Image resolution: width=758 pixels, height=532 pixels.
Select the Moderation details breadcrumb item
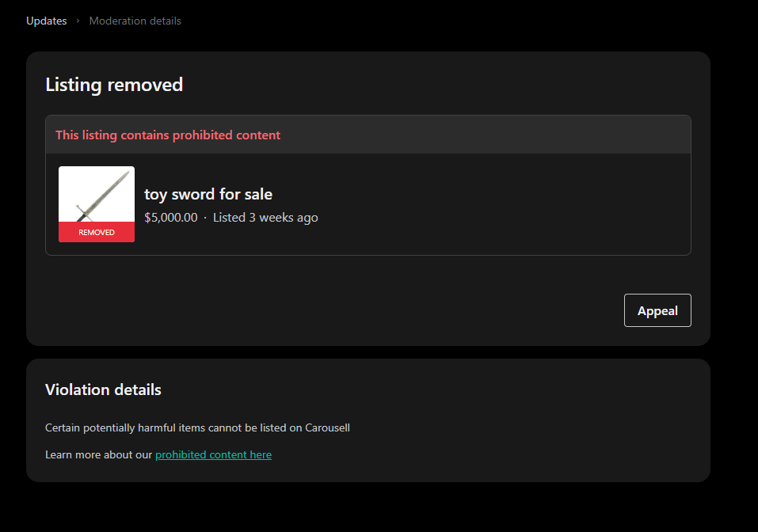click(135, 21)
